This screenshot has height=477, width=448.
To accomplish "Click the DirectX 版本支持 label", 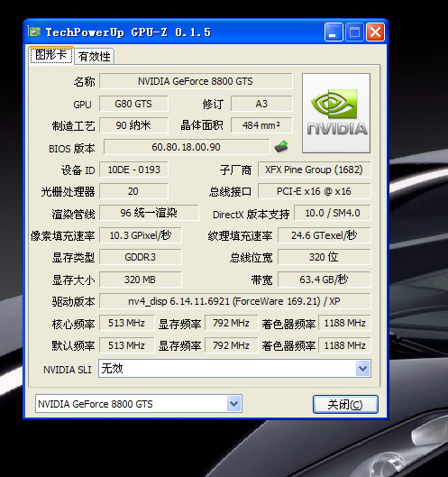I will 251,215.
